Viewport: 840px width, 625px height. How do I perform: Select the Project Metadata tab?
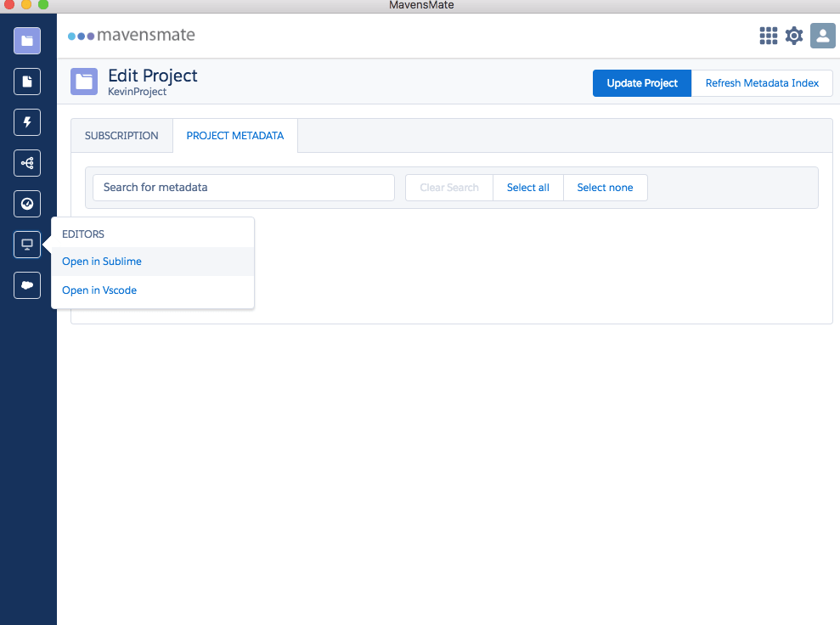coord(235,136)
